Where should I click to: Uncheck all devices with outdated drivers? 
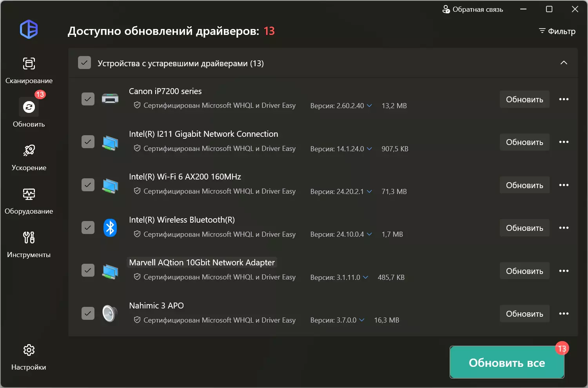point(84,63)
